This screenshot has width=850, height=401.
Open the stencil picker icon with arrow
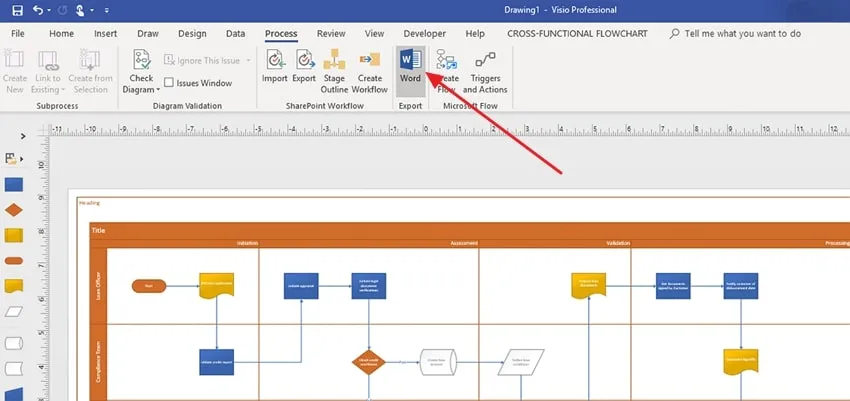point(14,158)
